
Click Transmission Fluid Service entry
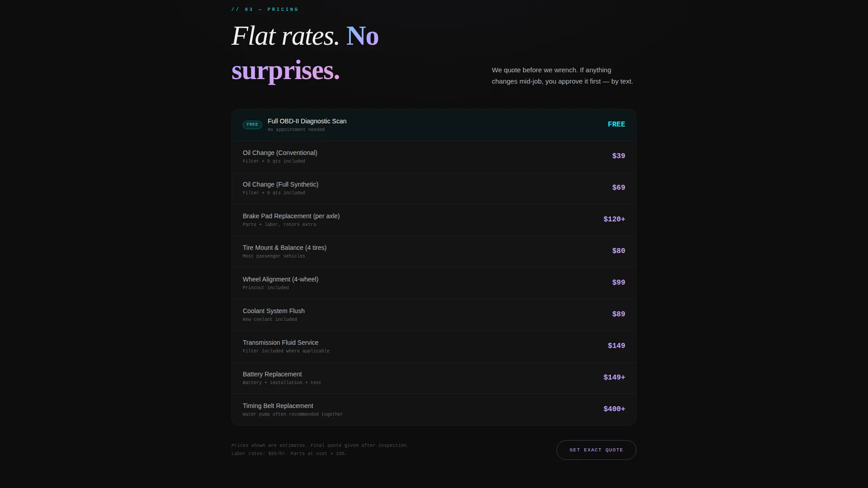click(434, 347)
